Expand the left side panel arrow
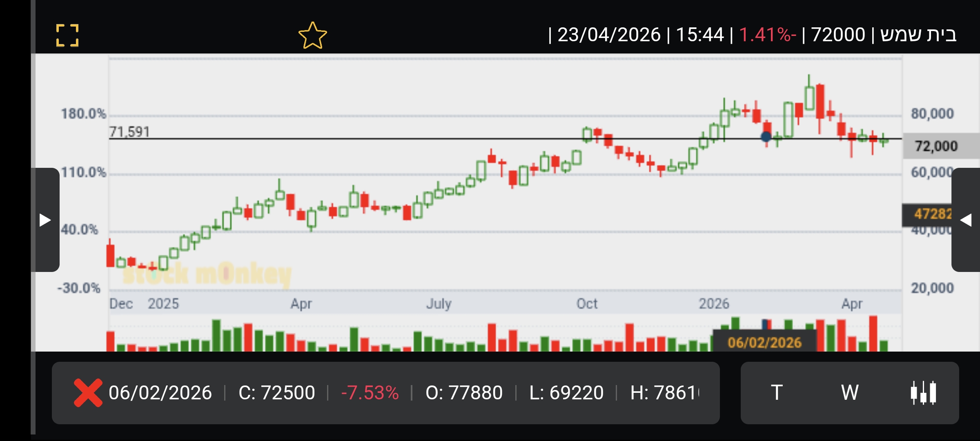The height and width of the screenshot is (441, 980). 45,220
